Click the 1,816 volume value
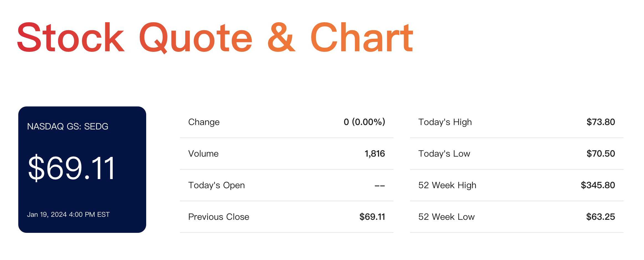The height and width of the screenshot is (260, 644). coord(375,154)
